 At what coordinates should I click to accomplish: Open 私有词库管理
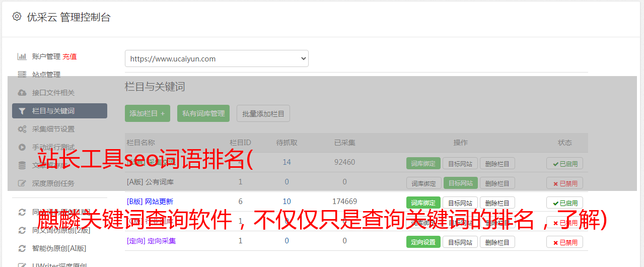pos(203,113)
